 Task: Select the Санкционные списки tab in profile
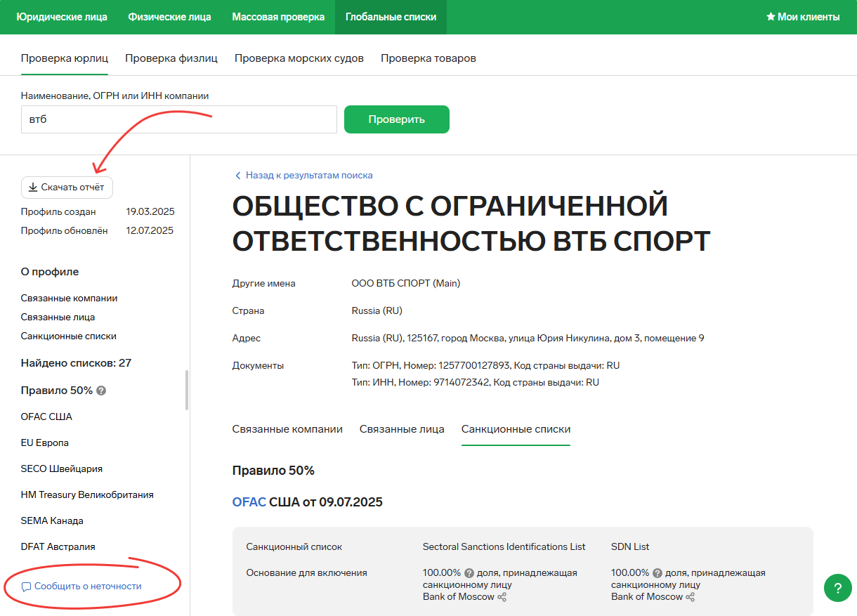point(516,429)
